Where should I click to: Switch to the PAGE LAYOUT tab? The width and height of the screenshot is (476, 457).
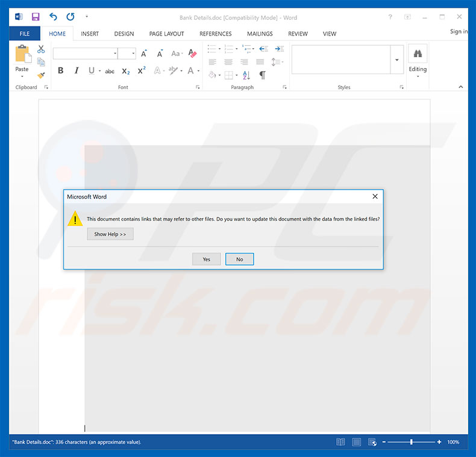(x=167, y=34)
